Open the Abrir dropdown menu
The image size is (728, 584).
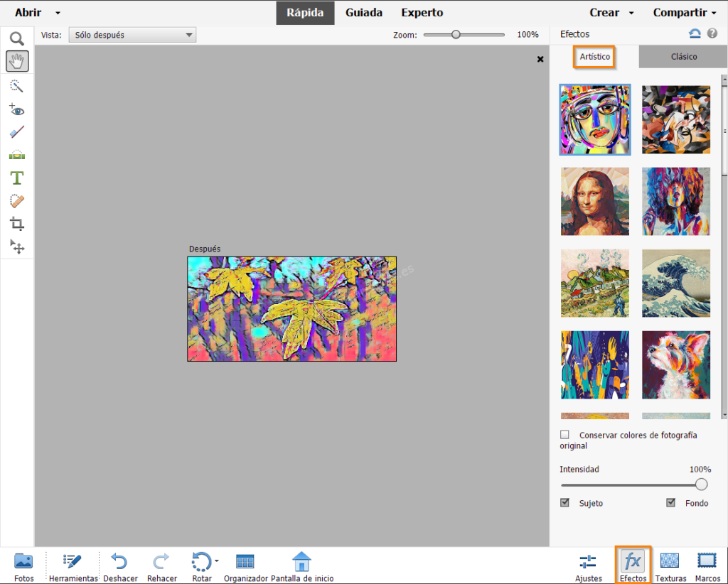point(57,12)
